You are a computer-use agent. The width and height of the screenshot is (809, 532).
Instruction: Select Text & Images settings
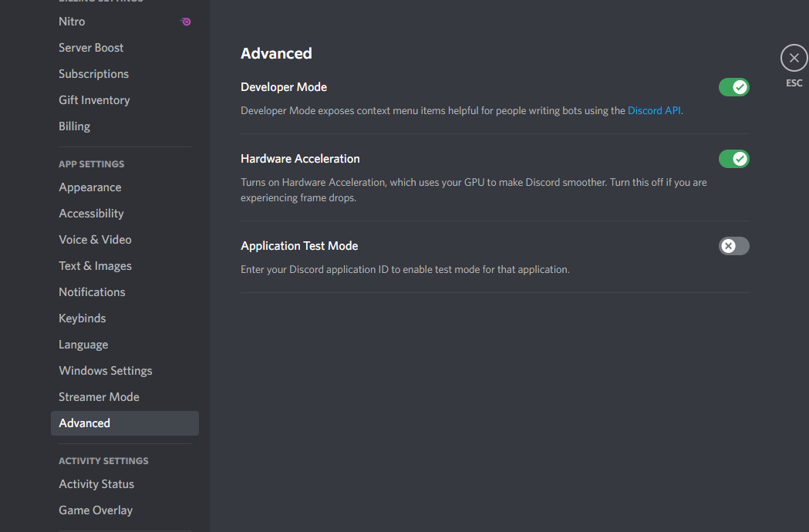(95, 265)
